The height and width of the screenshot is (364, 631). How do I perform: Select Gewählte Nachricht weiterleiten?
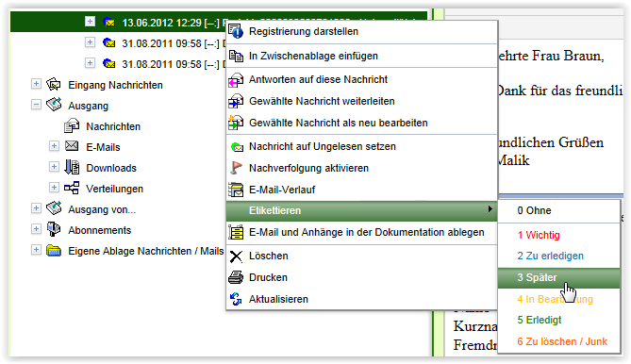[x=362, y=101]
